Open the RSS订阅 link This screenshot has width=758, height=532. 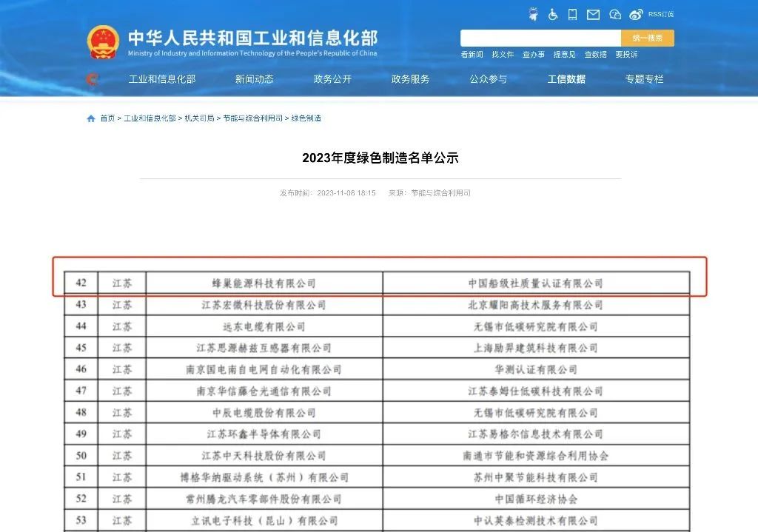tap(661, 15)
